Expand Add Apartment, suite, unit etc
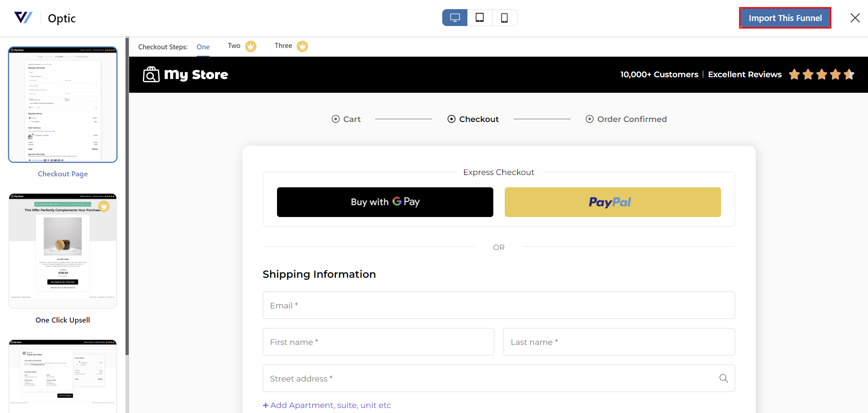Viewport: 868px width, 413px height. [x=326, y=405]
